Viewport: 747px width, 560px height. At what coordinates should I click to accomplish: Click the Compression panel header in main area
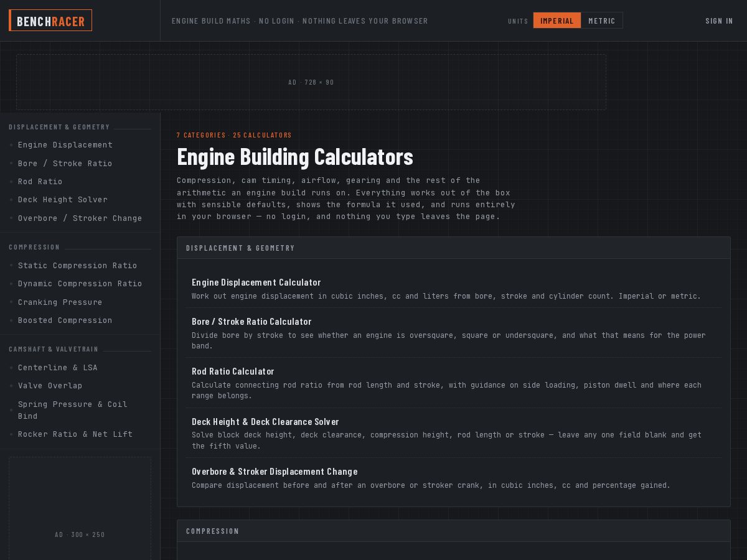tap(454, 531)
